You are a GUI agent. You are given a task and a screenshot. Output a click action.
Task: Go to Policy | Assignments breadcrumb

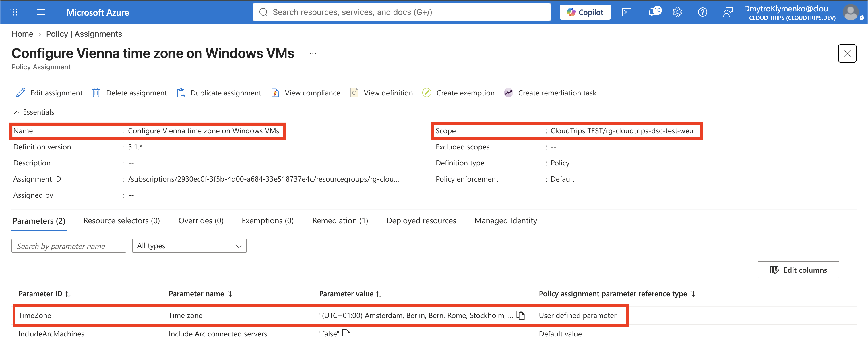coord(84,34)
